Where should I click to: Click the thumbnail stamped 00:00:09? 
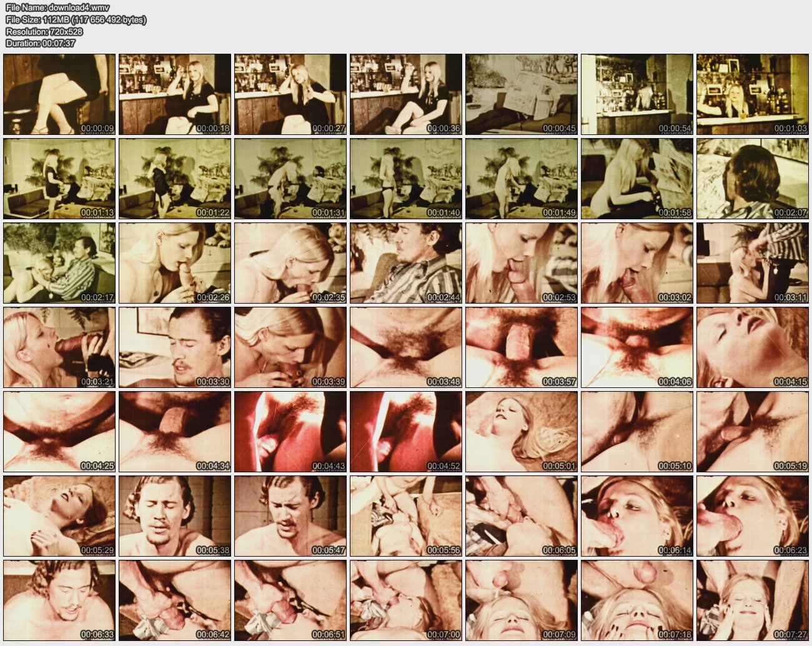pos(59,94)
